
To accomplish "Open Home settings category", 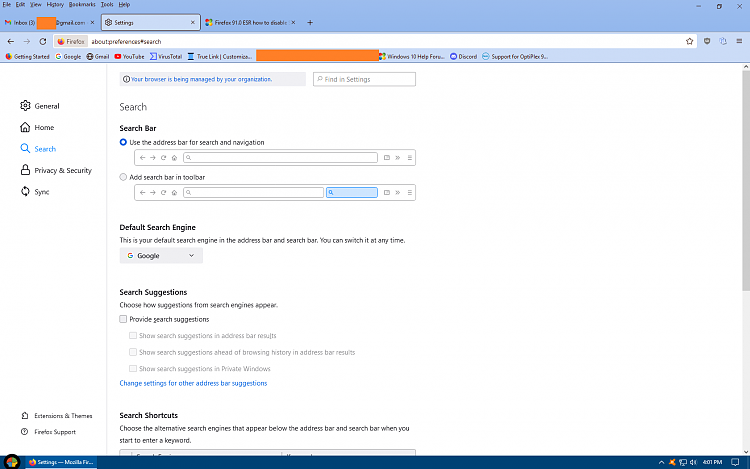I will click(x=37, y=128).
